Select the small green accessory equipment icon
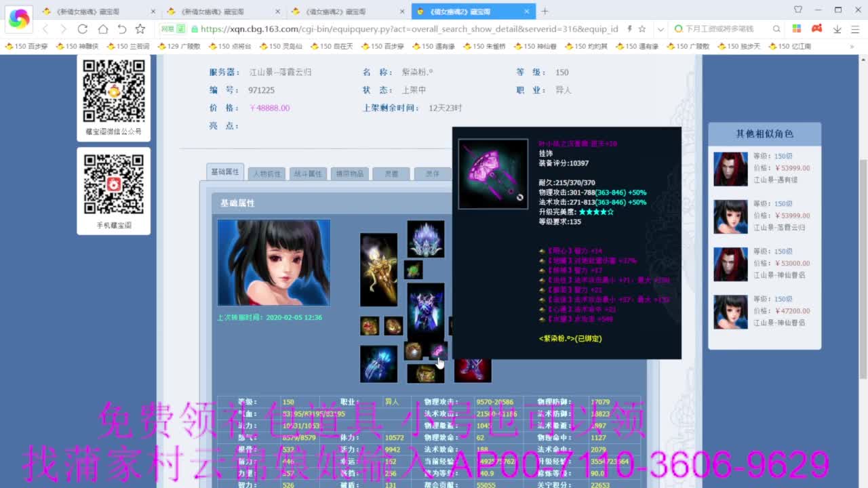The height and width of the screenshot is (488, 868). click(413, 270)
